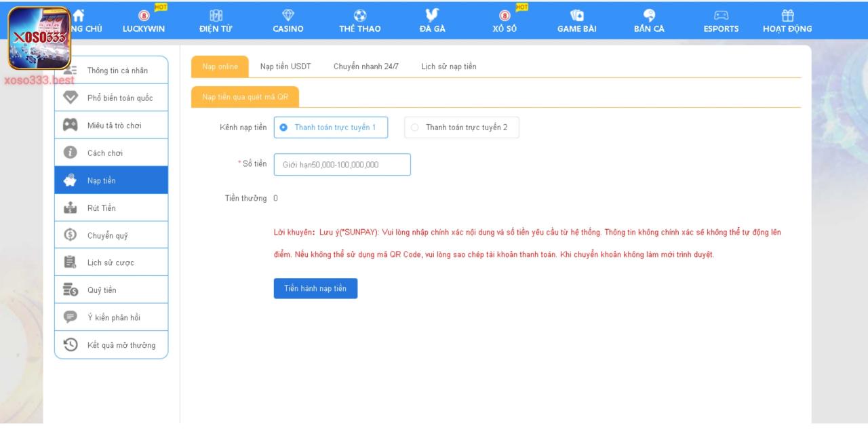Click the Số tiền amount input field
Image resolution: width=868 pixels, height=434 pixels.
pos(342,164)
